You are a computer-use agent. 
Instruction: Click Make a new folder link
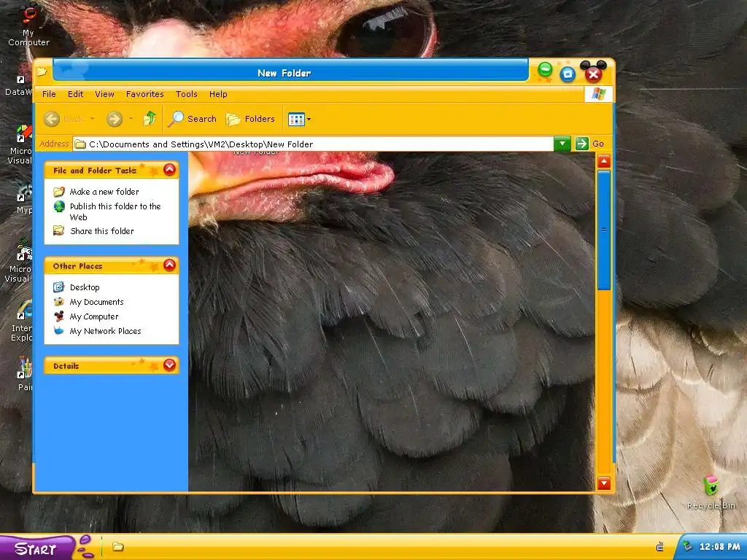(104, 192)
